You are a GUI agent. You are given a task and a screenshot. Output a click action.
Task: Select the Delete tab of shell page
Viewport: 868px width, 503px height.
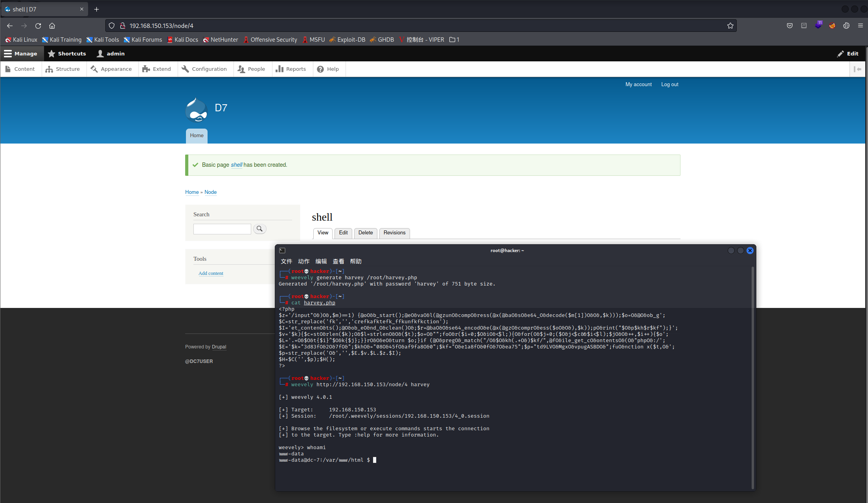[366, 233]
